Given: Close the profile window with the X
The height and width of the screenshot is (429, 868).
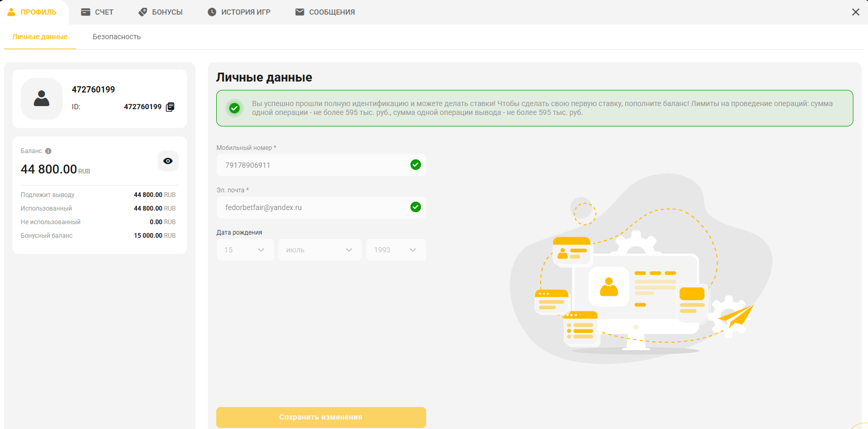Looking at the screenshot, I should point(855,12).
